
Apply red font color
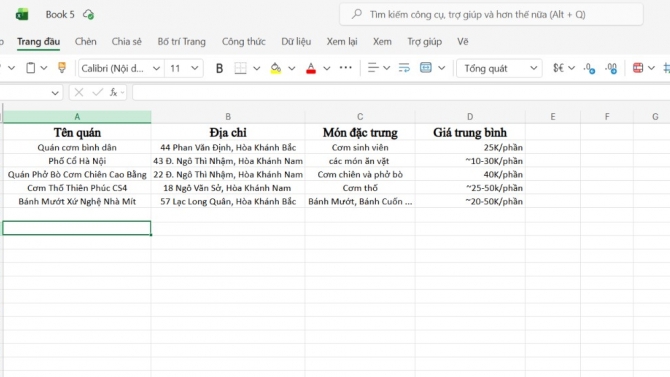(311, 68)
